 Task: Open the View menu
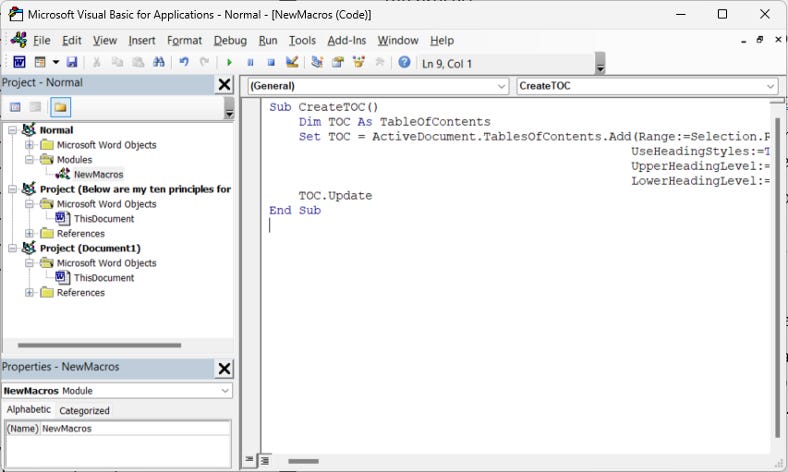coord(105,40)
